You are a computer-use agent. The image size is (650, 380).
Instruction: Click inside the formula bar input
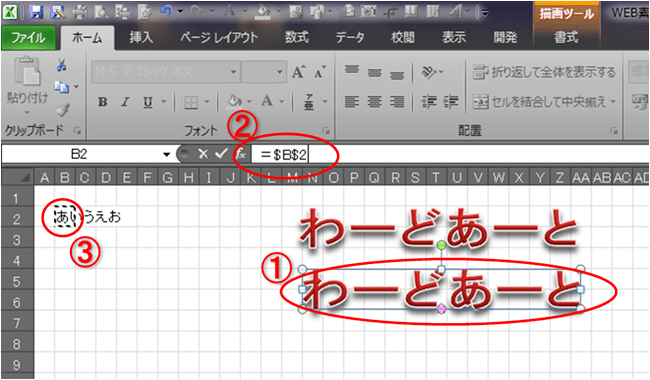click(449, 155)
